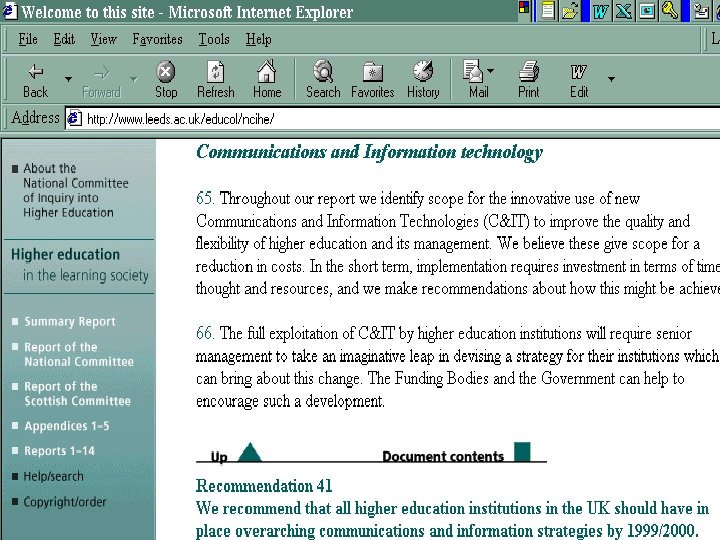Open Report of the National Committee link
The width and height of the screenshot is (720, 540).
(79, 354)
